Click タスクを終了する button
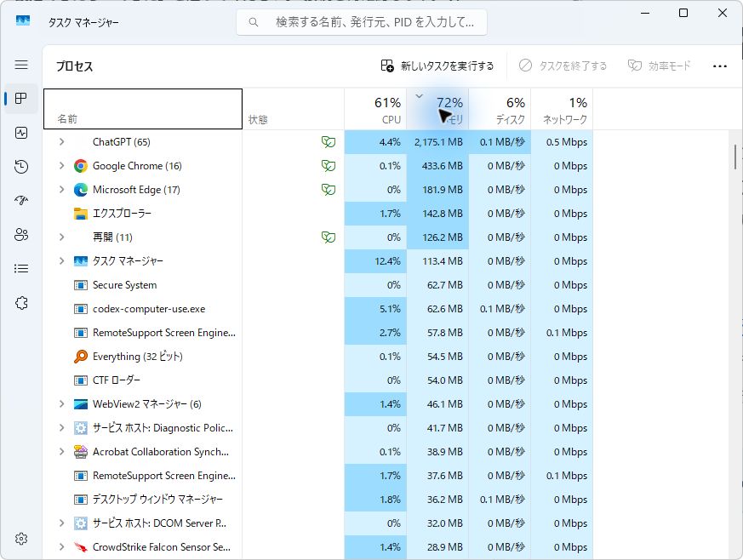The image size is (743, 560). point(563,66)
